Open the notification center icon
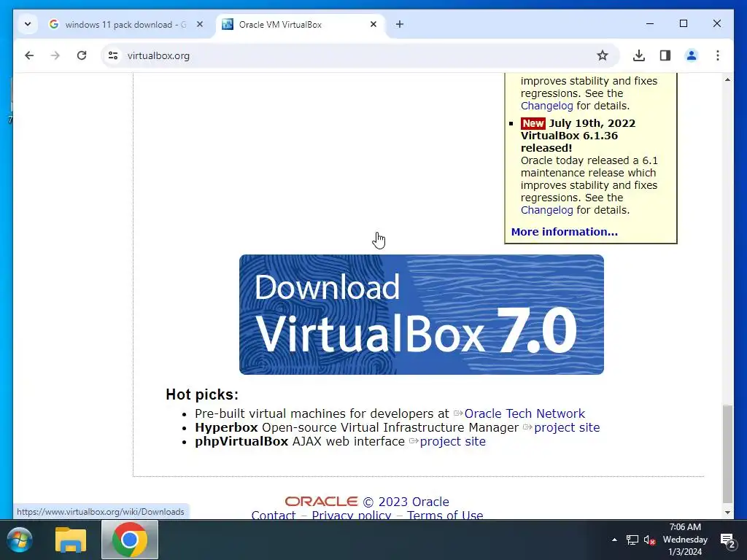747x560 pixels. click(728, 540)
